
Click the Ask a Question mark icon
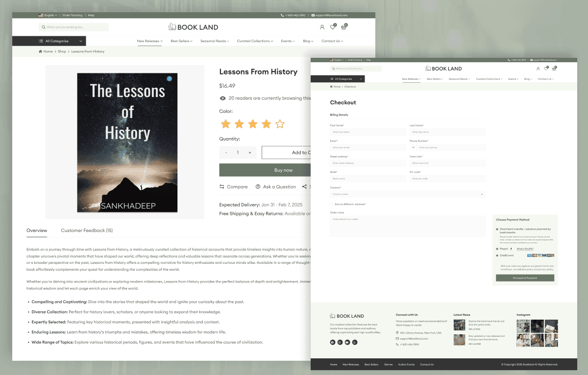point(258,187)
